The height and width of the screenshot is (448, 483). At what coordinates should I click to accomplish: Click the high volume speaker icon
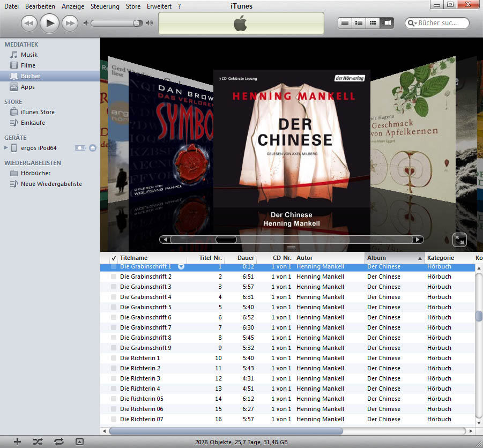pyautogui.click(x=150, y=23)
